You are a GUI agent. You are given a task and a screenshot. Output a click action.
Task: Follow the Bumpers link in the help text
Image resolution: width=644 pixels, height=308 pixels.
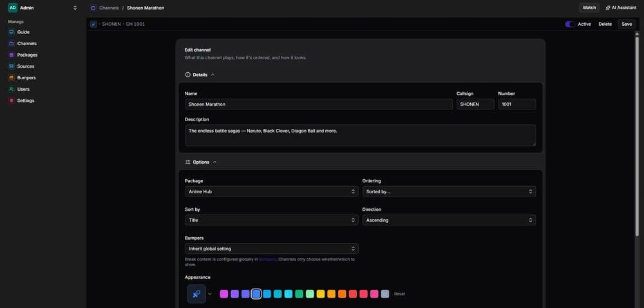[268, 260]
